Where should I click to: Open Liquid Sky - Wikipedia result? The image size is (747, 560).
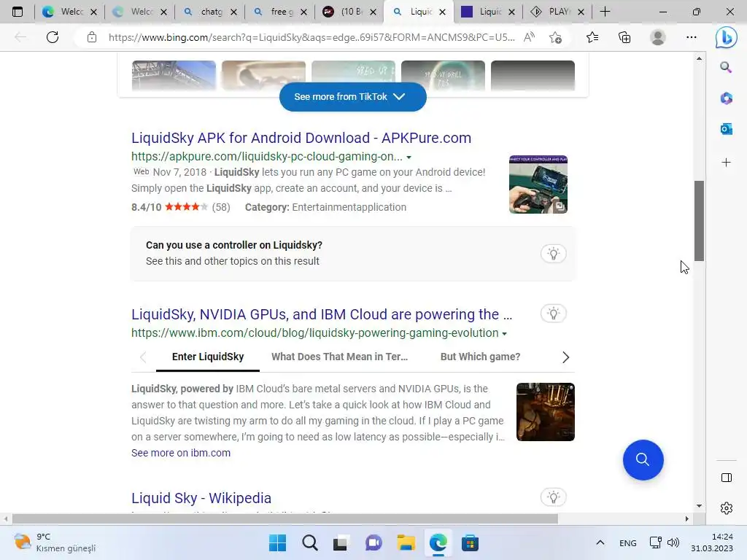click(x=201, y=498)
